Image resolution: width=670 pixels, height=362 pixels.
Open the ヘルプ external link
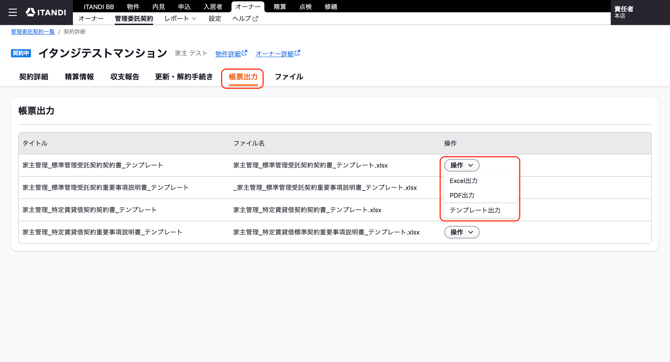tap(245, 18)
